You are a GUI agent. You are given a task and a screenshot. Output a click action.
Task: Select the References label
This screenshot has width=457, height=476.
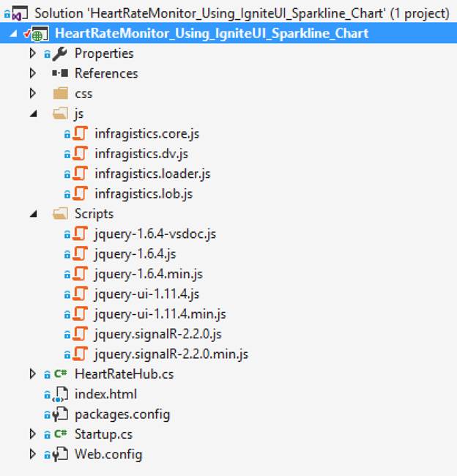tap(106, 73)
